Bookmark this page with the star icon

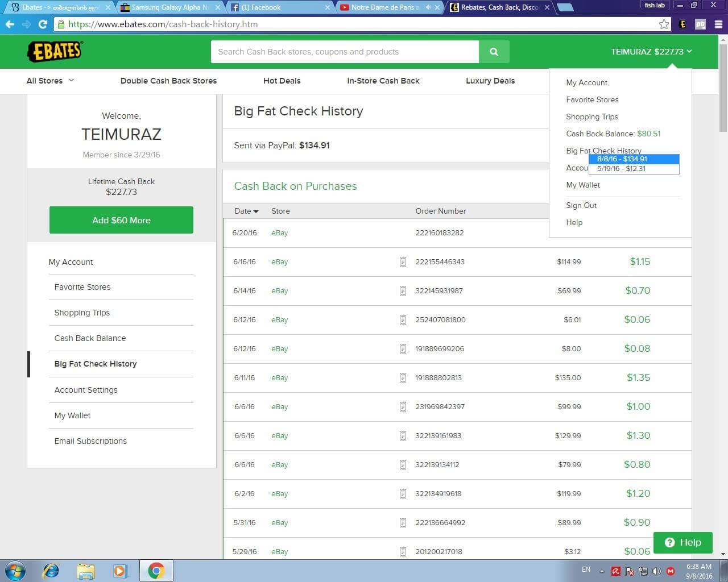click(x=664, y=24)
